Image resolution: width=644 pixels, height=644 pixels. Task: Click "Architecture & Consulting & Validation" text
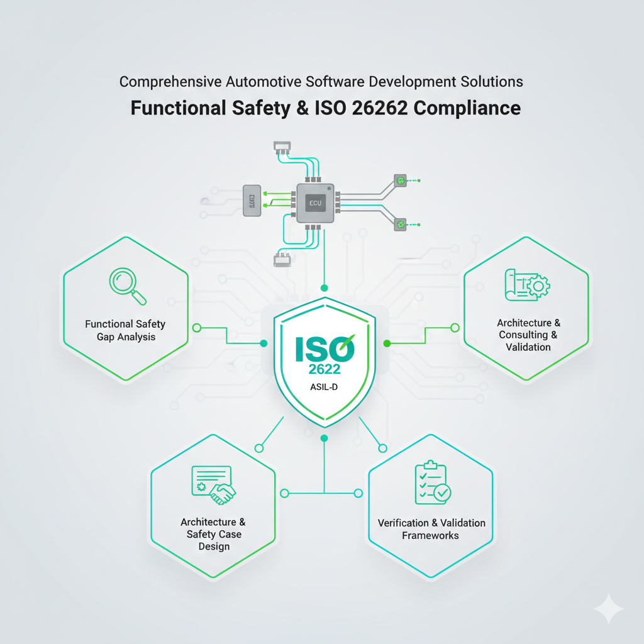click(528, 335)
